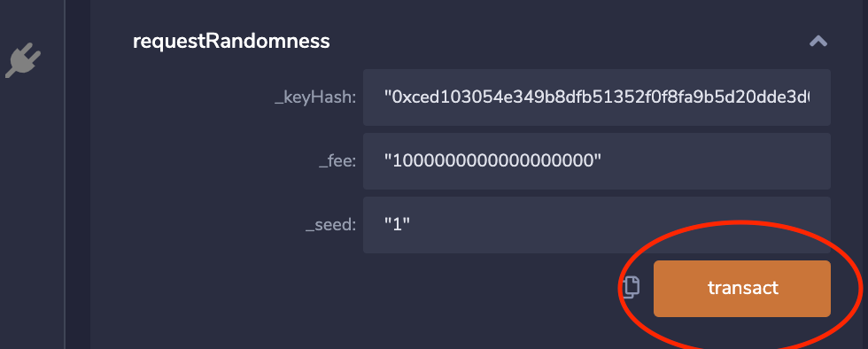The height and width of the screenshot is (349, 868).
Task: Click the _keyHash parameter label
Action: pyautogui.click(x=315, y=98)
